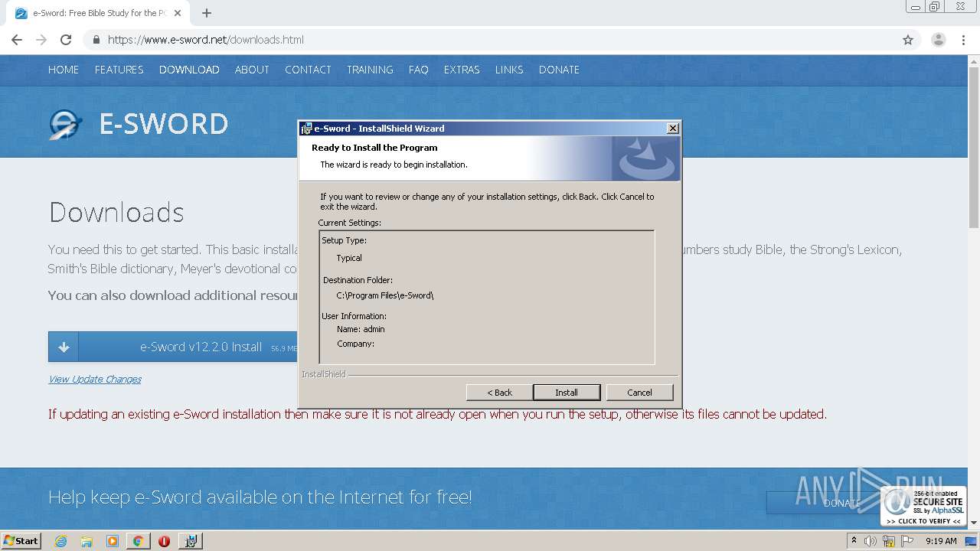This screenshot has height=551, width=980.
Task: Click the Action Center flag icon
Action: point(907,541)
